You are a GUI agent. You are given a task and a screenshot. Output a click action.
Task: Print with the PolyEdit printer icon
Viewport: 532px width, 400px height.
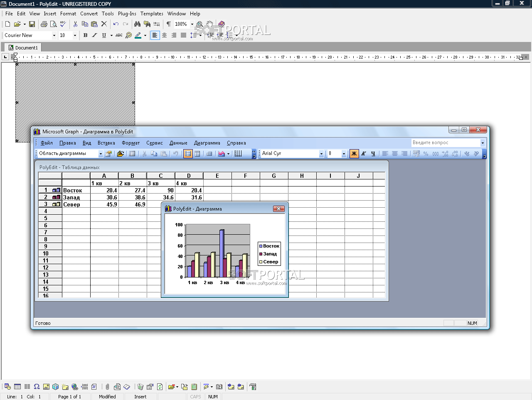point(44,24)
